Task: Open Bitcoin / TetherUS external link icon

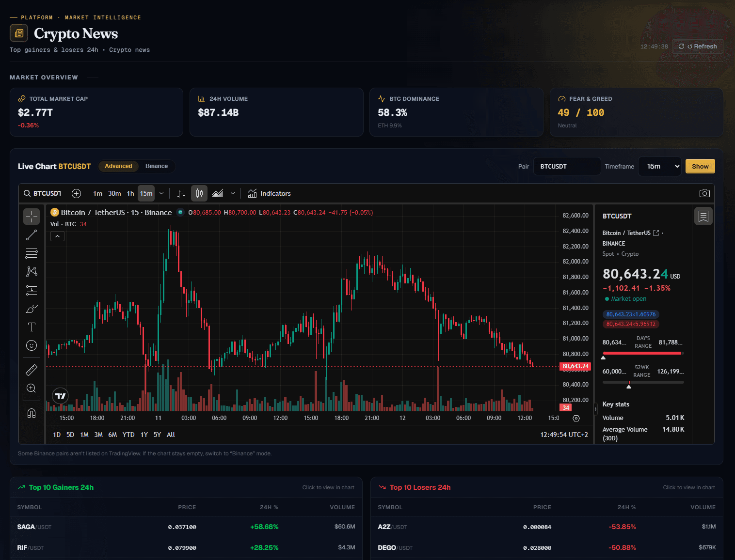Action: coord(656,233)
